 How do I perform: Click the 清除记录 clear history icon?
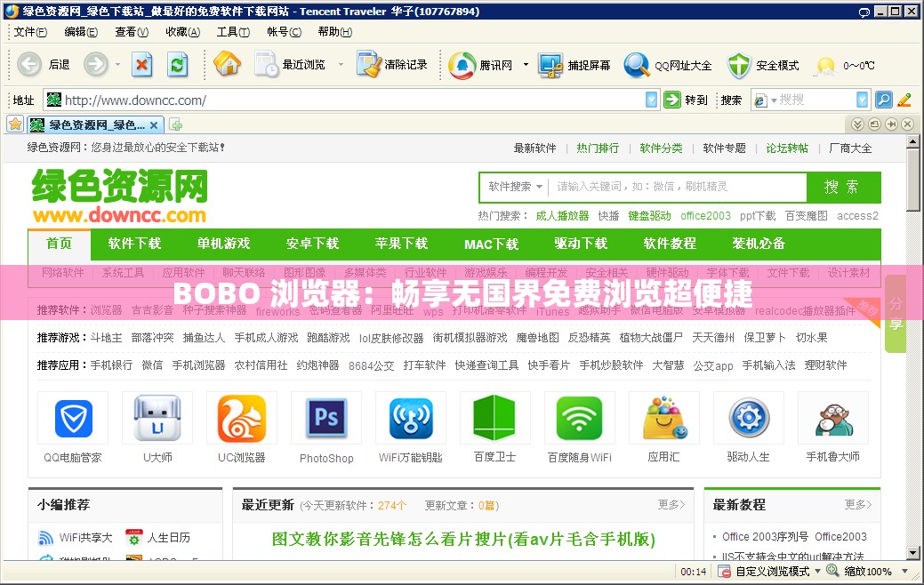click(367, 64)
